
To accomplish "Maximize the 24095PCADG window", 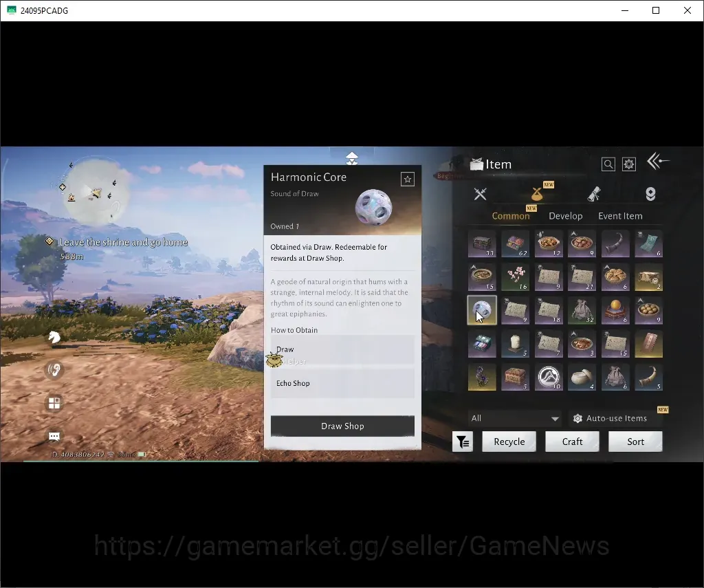I will [x=656, y=10].
